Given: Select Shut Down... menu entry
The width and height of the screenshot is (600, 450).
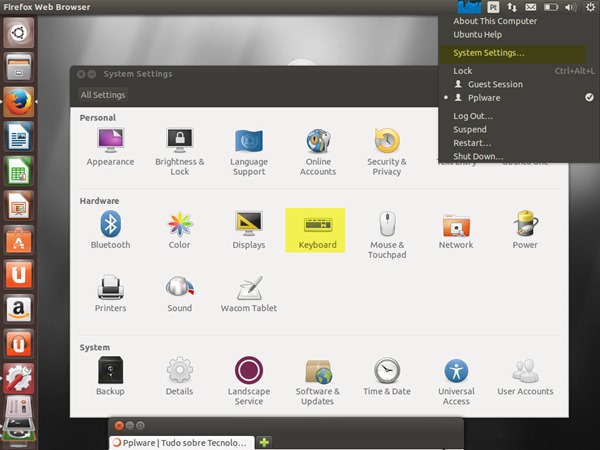Looking at the screenshot, I should coord(478,156).
